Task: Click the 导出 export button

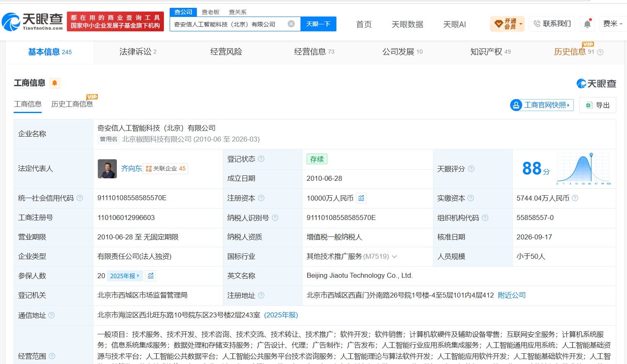Action: pyautogui.click(x=598, y=105)
